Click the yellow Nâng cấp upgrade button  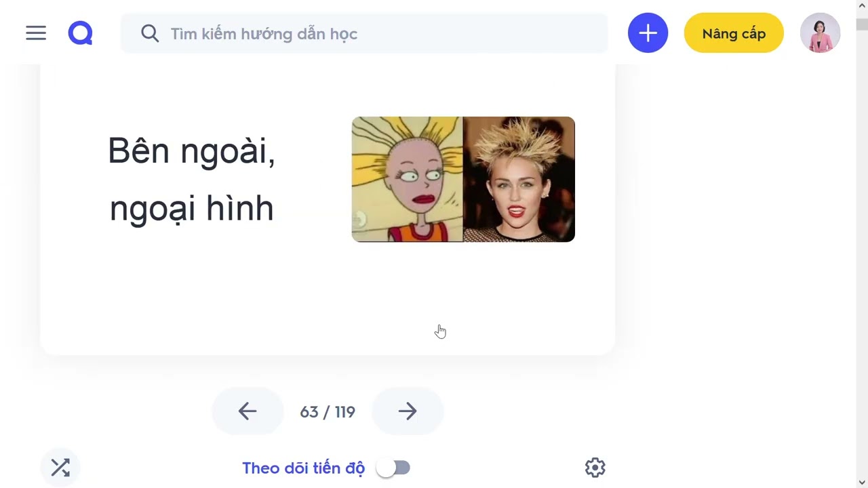(x=734, y=33)
